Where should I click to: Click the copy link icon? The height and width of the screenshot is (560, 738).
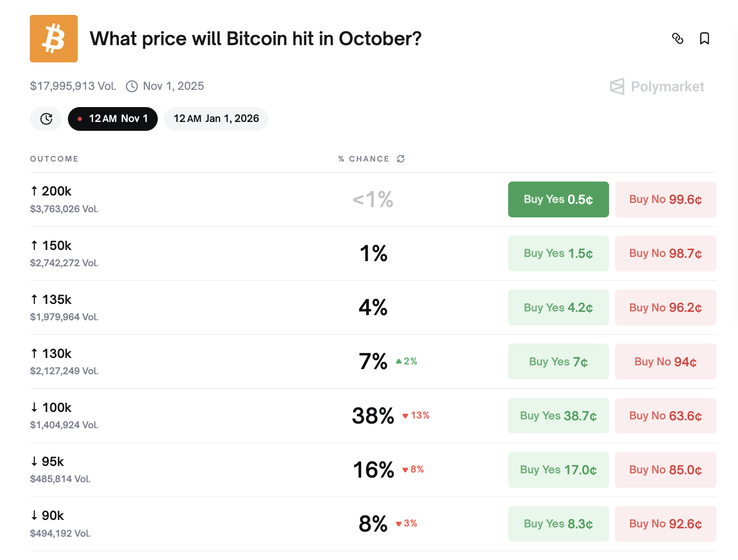[678, 39]
